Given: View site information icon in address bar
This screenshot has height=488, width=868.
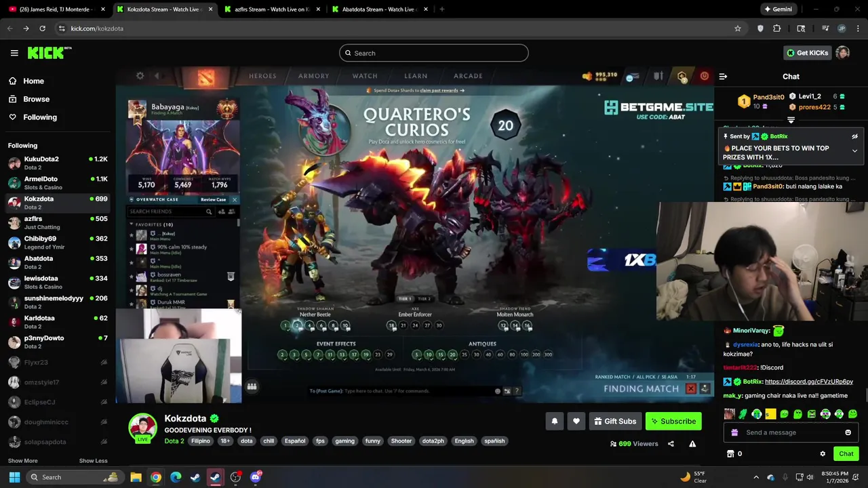Looking at the screenshot, I should pyautogui.click(x=62, y=28).
